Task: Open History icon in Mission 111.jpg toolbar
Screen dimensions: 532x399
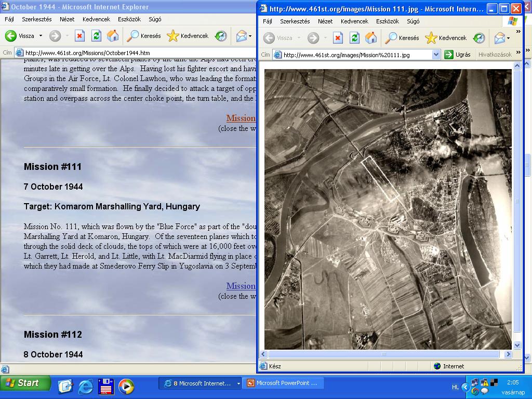Action: click(479, 37)
